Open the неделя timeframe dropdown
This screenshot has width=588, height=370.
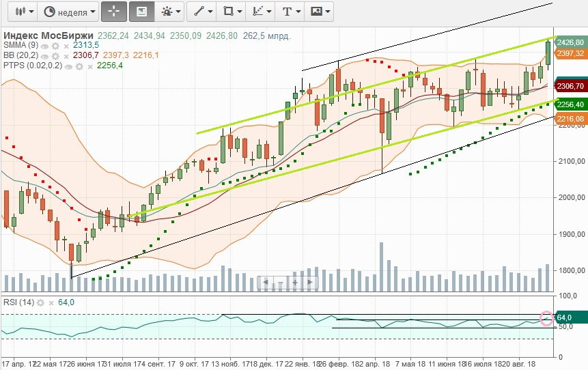click(69, 12)
